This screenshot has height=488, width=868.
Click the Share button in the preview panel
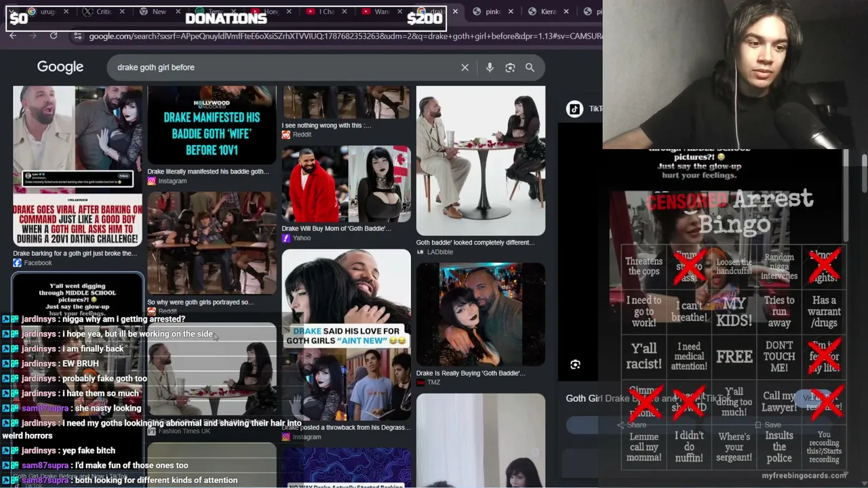pyautogui.click(x=632, y=425)
